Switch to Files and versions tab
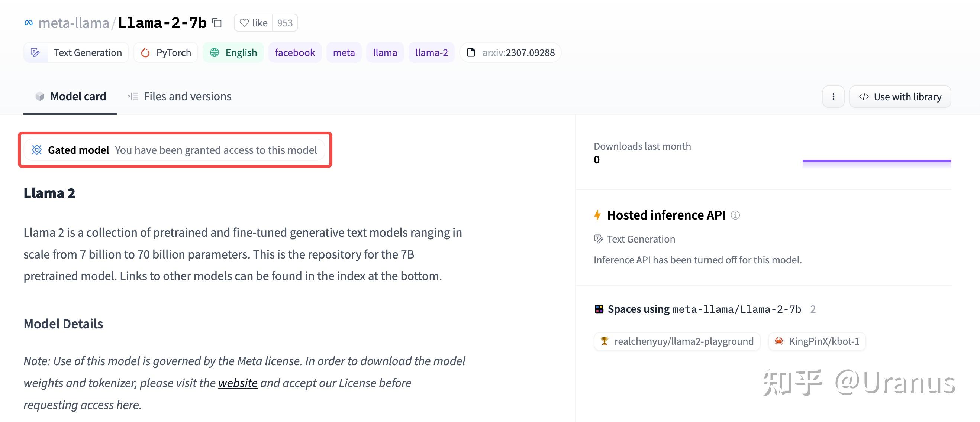Viewport: 980px width, 422px height. [180, 97]
